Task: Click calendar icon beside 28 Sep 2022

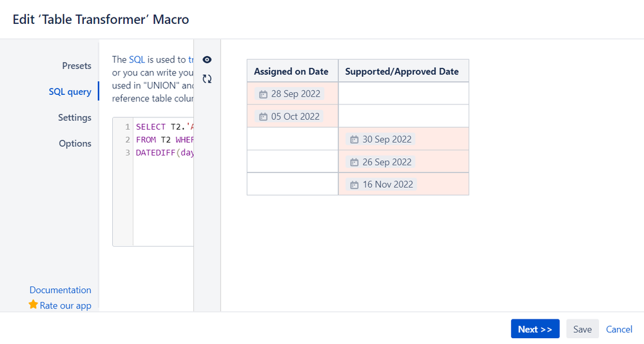Action: point(263,94)
